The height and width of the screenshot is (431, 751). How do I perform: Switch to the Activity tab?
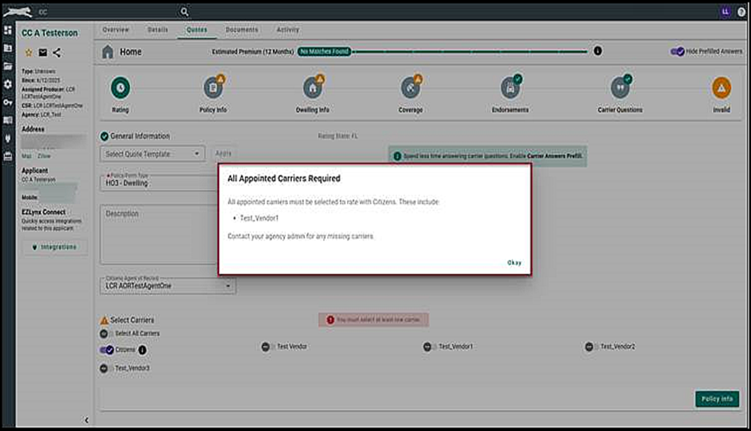[x=287, y=30]
